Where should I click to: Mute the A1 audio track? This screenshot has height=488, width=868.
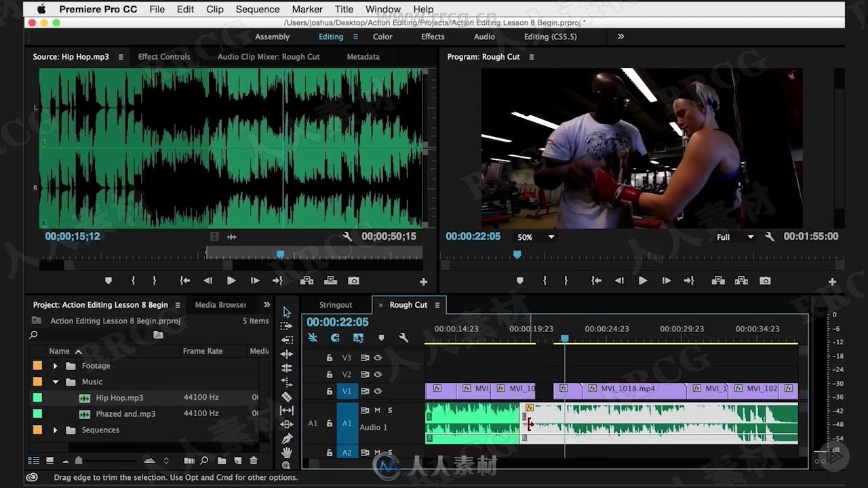click(x=378, y=410)
